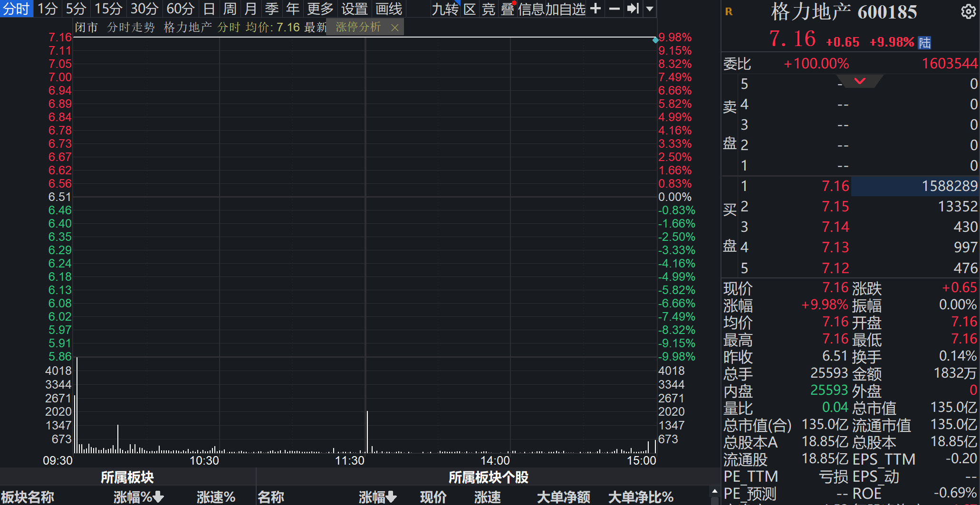This screenshot has height=505, width=980.
Task: Toggle the 叠 overlay tool
Action: (x=508, y=9)
